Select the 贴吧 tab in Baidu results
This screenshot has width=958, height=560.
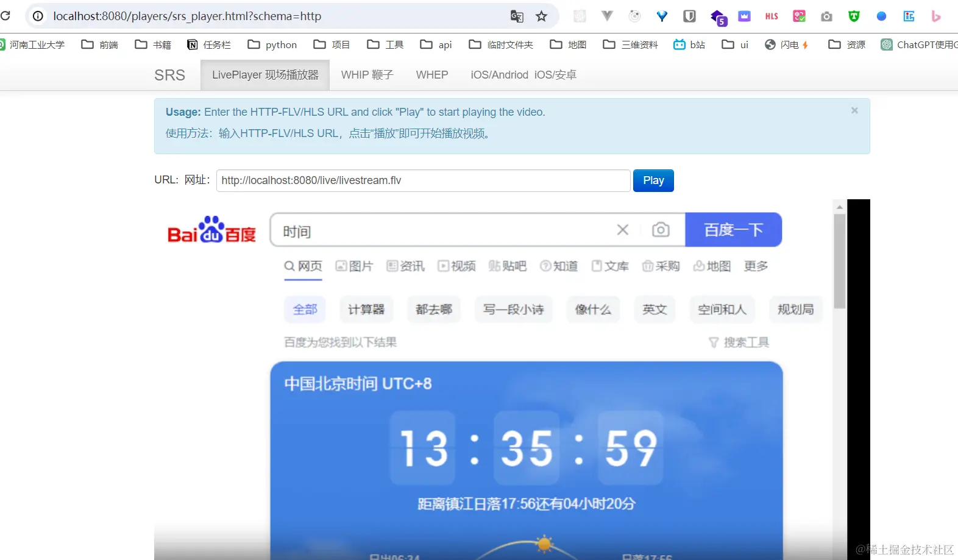click(x=508, y=266)
